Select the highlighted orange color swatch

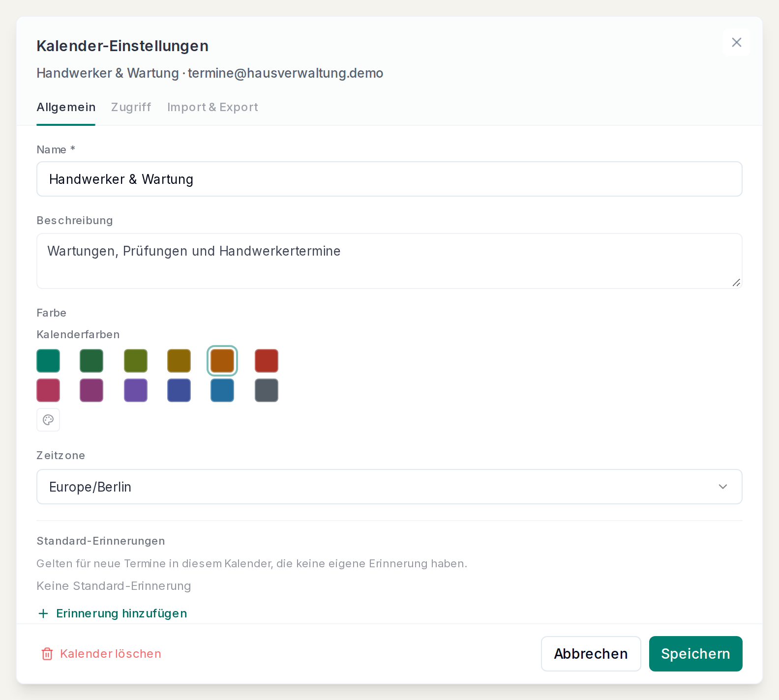coord(222,361)
